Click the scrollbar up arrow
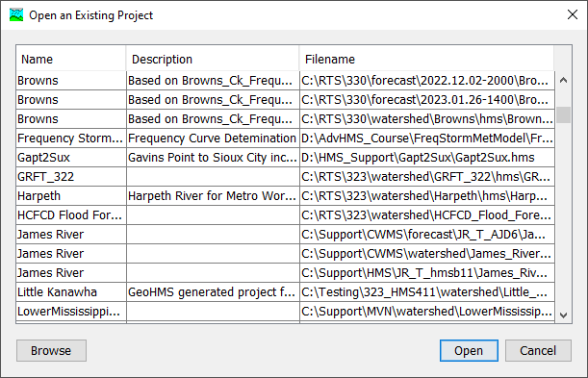Image resolution: width=588 pixels, height=378 pixels. (x=563, y=80)
